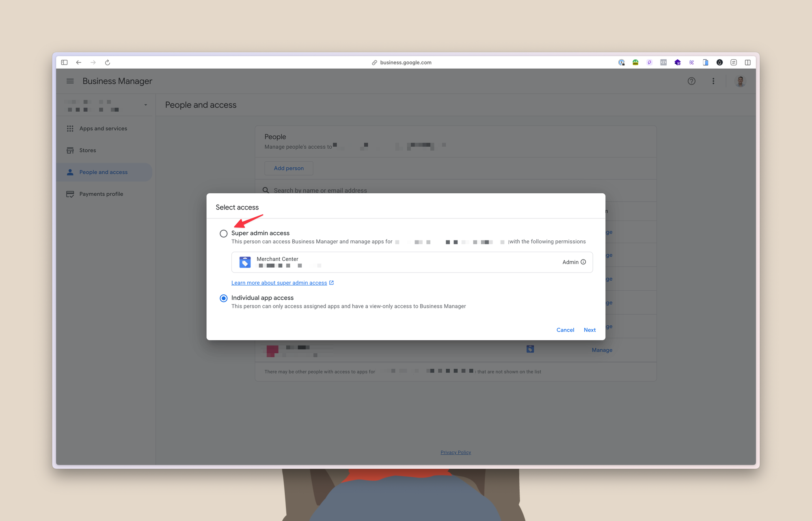Click the browser reload icon
Viewport: 812px width, 521px height.
click(x=108, y=63)
